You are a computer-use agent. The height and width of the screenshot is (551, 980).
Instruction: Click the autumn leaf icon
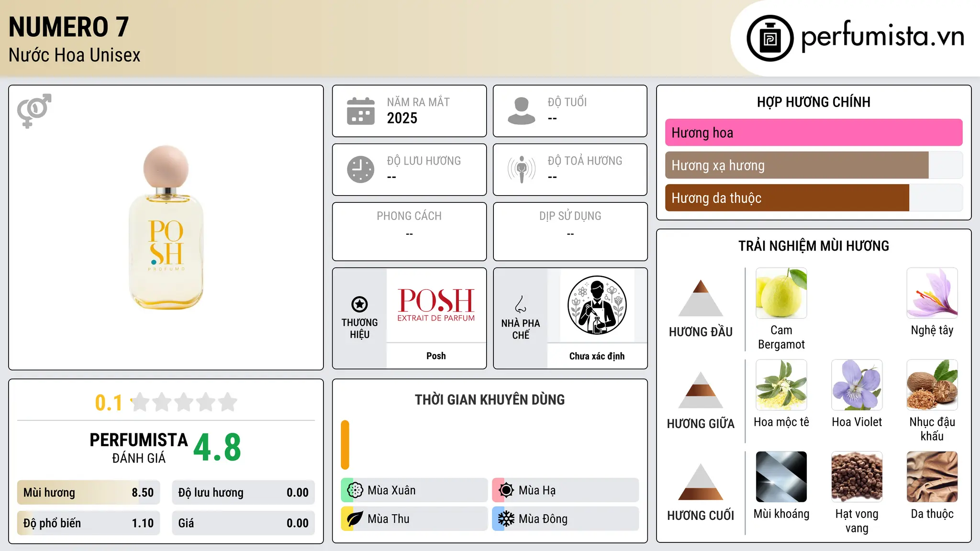355,519
